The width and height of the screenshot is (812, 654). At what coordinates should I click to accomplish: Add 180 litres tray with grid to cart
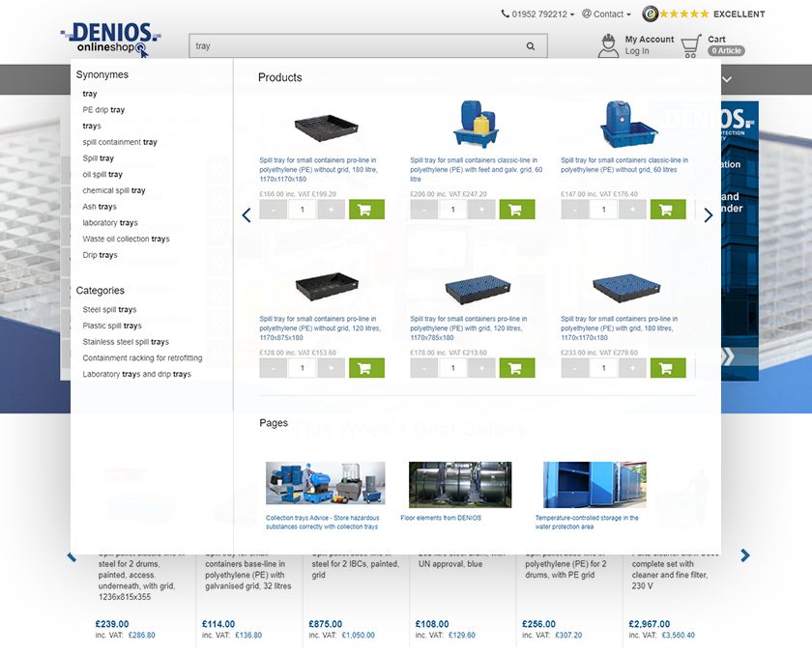[668, 368]
